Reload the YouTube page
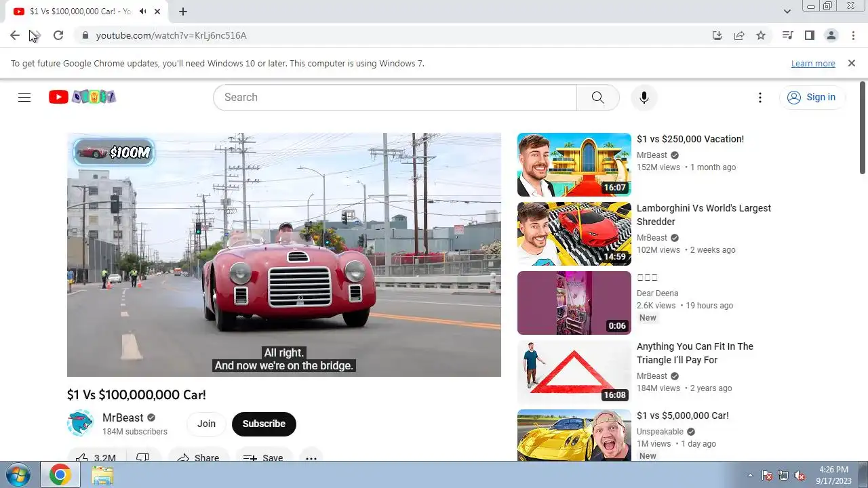 point(58,35)
